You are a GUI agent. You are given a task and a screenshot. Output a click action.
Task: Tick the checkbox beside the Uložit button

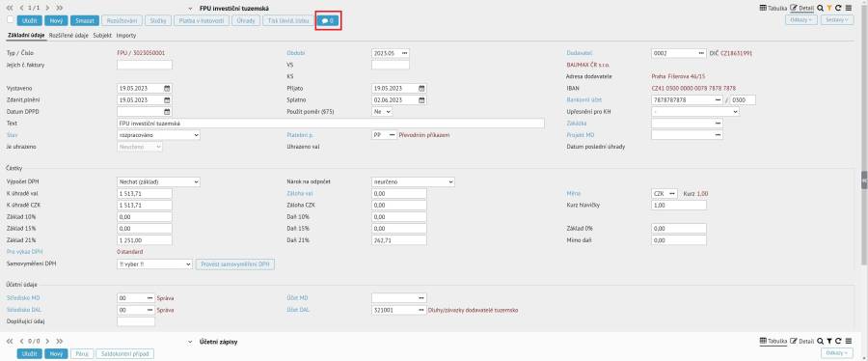point(10,19)
